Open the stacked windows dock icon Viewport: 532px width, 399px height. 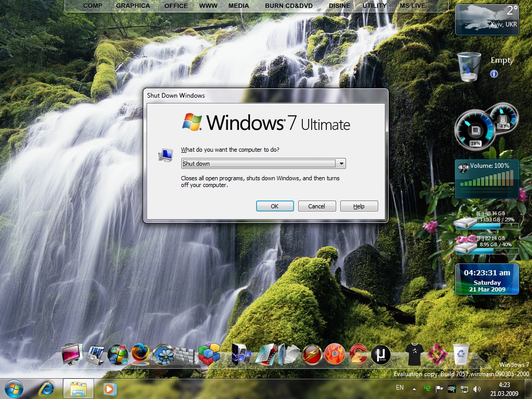click(289, 355)
